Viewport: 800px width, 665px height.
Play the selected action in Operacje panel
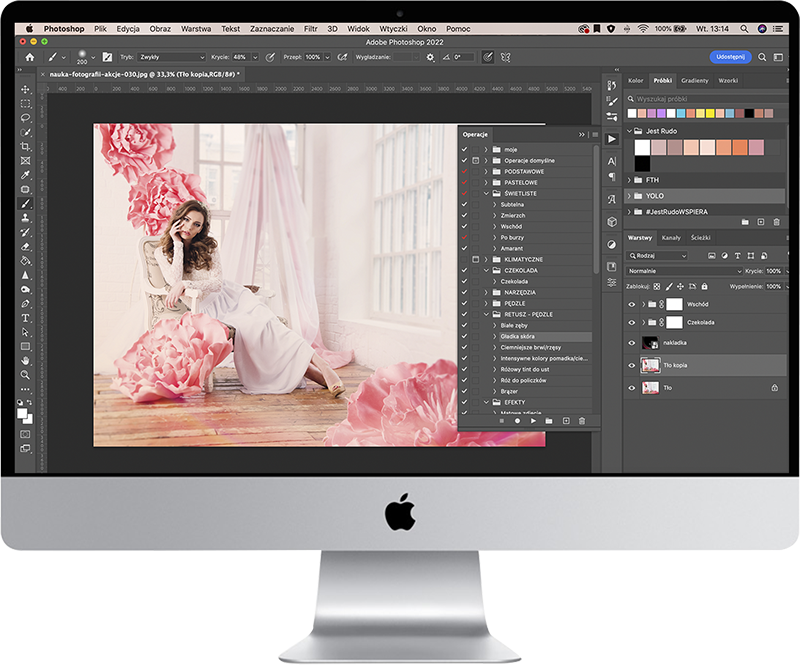533,421
